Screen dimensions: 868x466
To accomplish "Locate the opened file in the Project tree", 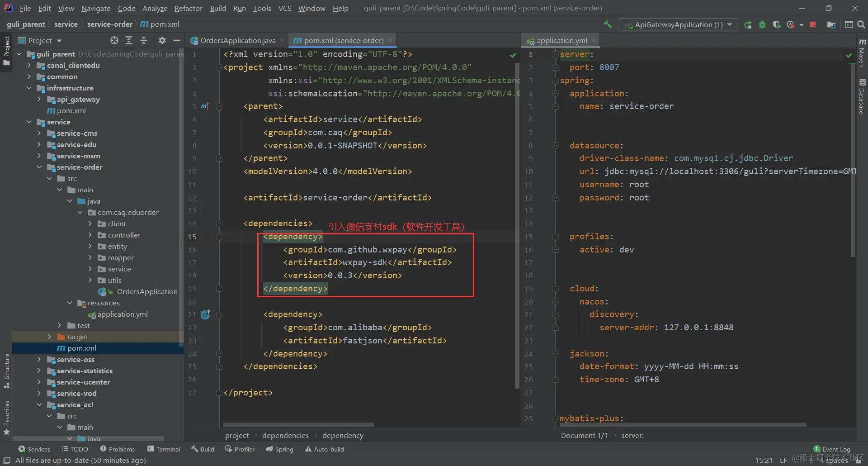I will tap(114, 41).
